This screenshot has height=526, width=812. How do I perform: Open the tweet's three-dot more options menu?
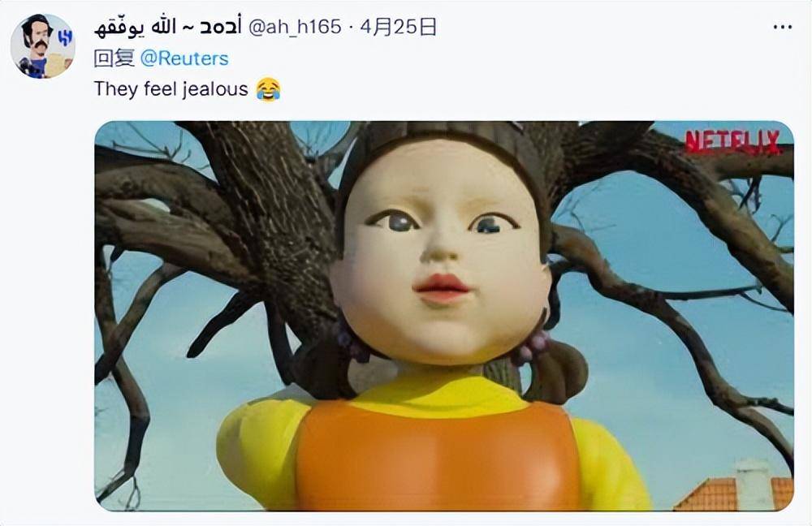tap(783, 27)
